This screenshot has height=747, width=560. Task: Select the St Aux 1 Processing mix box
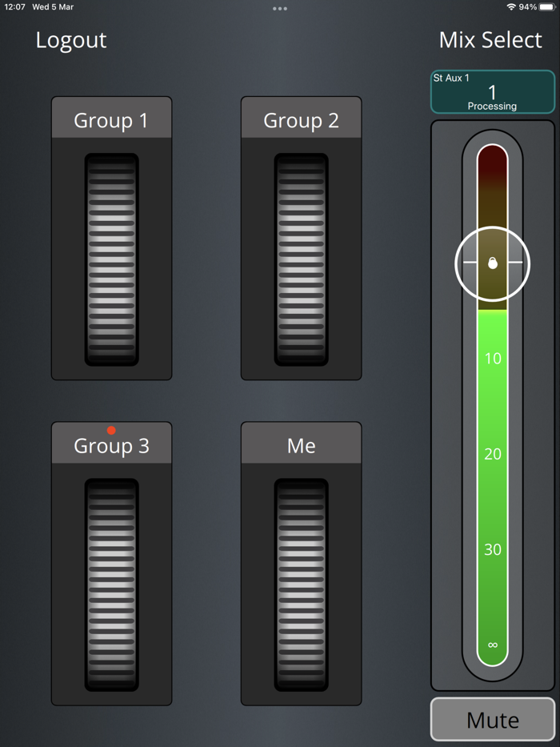tap(492, 91)
